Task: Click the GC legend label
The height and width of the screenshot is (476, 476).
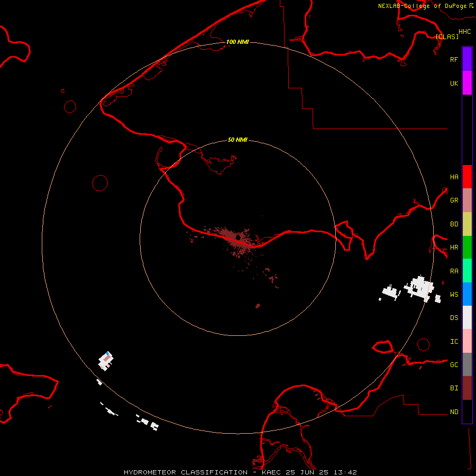Action: point(454,364)
